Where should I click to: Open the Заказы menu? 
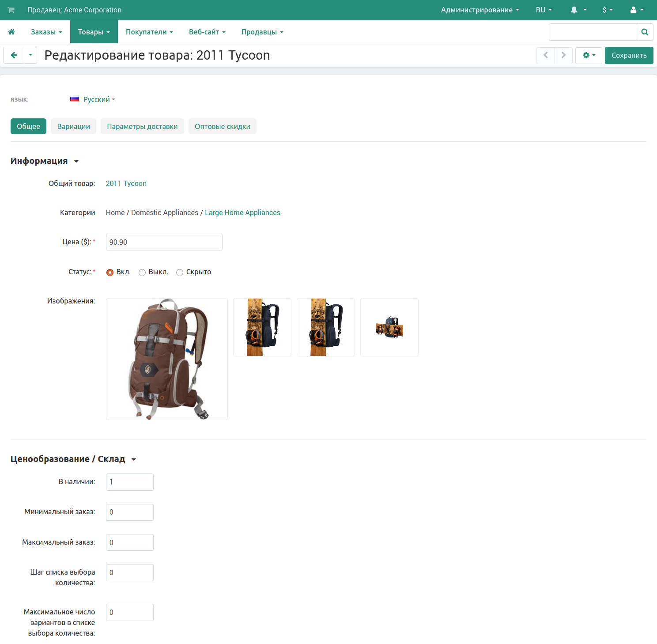pyautogui.click(x=46, y=32)
